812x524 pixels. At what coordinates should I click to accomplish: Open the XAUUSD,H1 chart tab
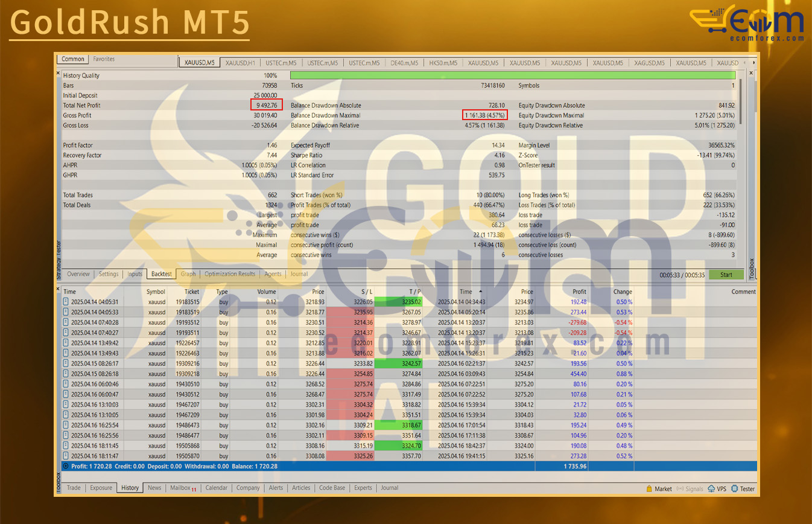point(241,63)
